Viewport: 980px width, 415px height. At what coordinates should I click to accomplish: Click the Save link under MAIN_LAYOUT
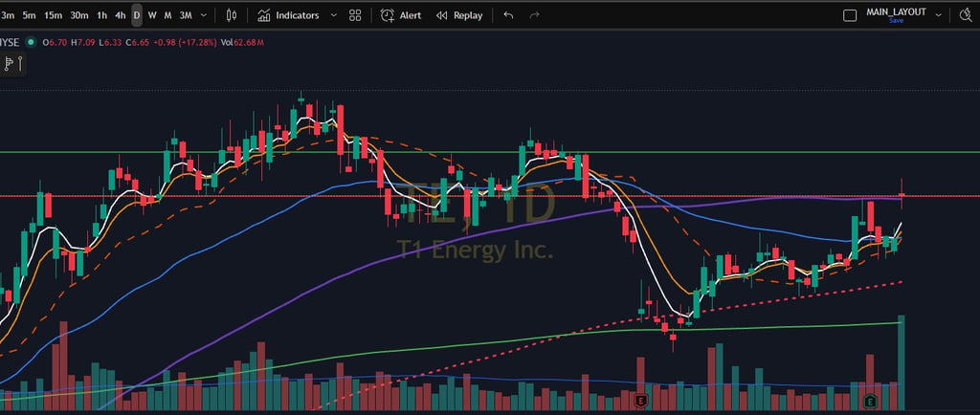point(896,21)
